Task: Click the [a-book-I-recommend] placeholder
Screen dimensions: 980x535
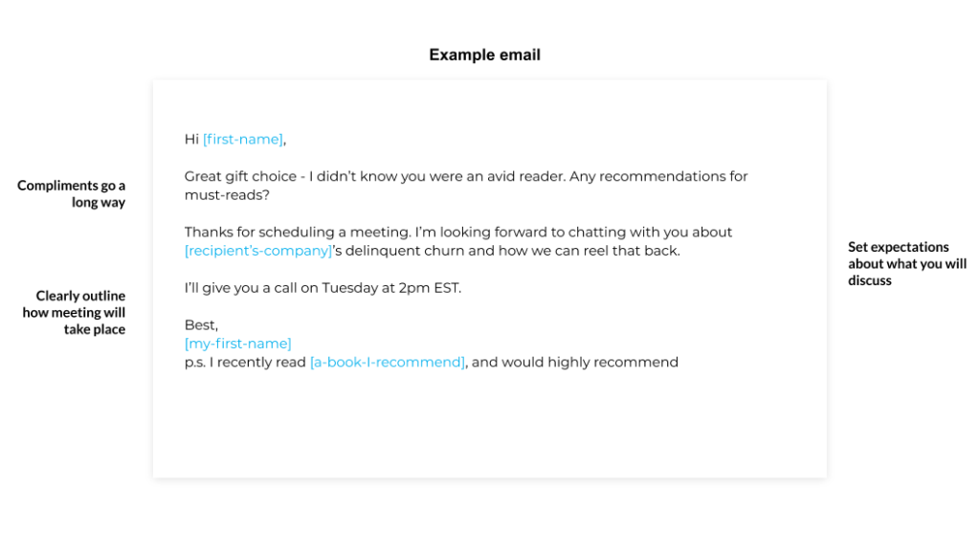Action: [x=388, y=363]
